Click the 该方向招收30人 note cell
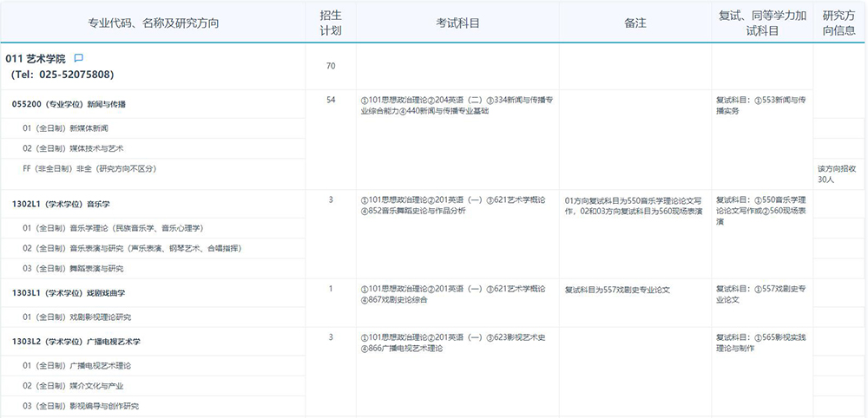This screenshot has width=868, height=418. (x=838, y=173)
